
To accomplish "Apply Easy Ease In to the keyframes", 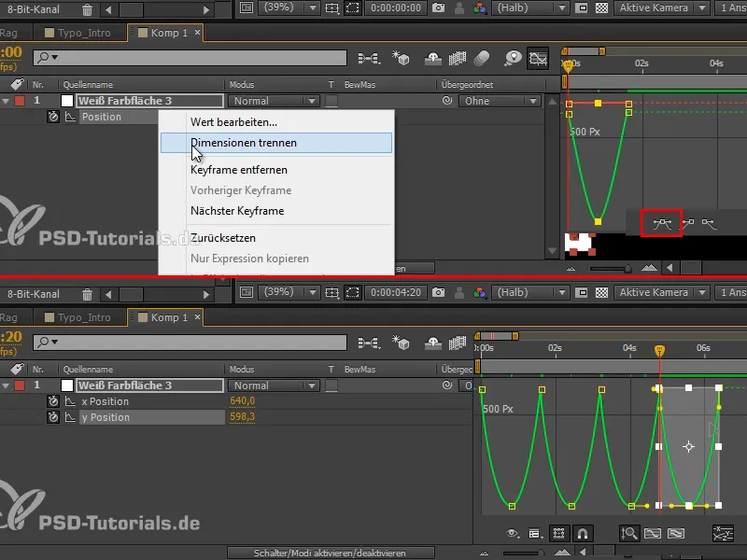I will 688,223.
